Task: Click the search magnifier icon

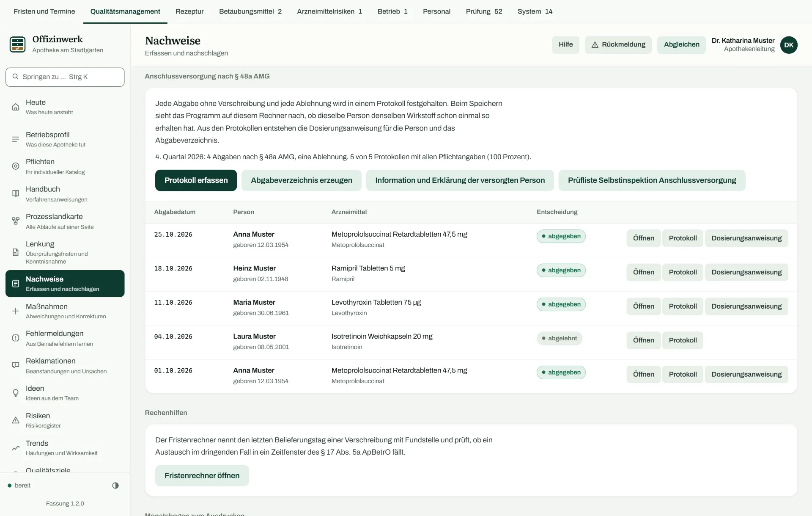Action: (x=16, y=77)
